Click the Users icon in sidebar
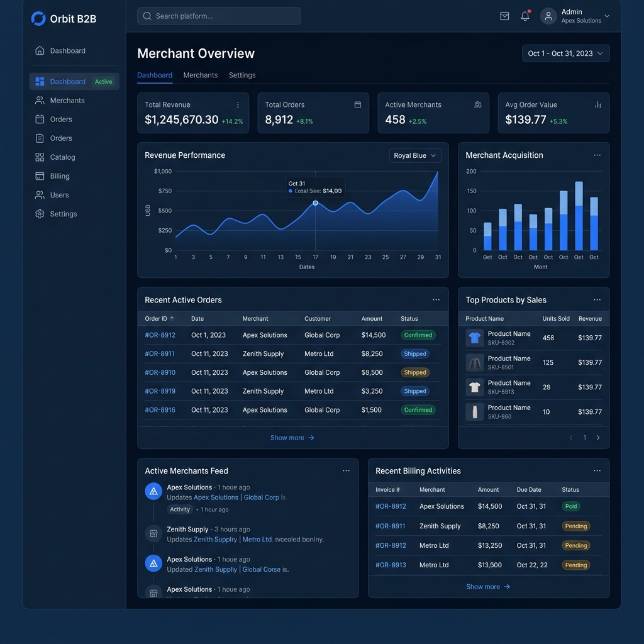The width and height of the screenshot is (644, 644). click(40, 195)
